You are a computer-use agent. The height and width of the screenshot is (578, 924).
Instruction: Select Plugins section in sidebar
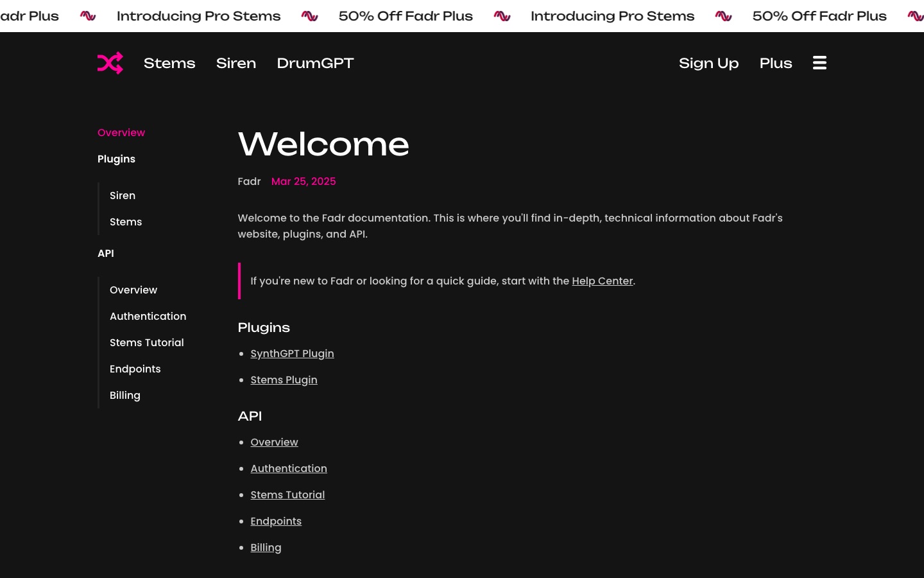(x=116, y=159)
